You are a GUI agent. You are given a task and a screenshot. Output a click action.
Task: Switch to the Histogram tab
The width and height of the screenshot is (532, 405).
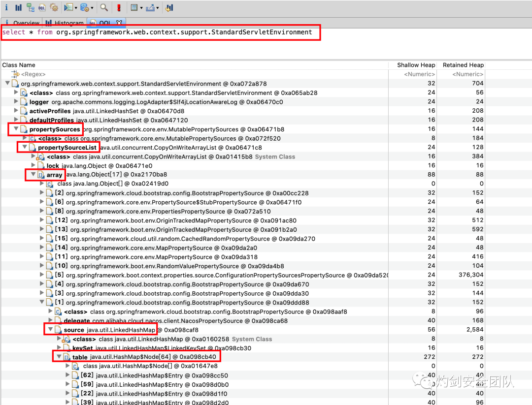[65, 23]
